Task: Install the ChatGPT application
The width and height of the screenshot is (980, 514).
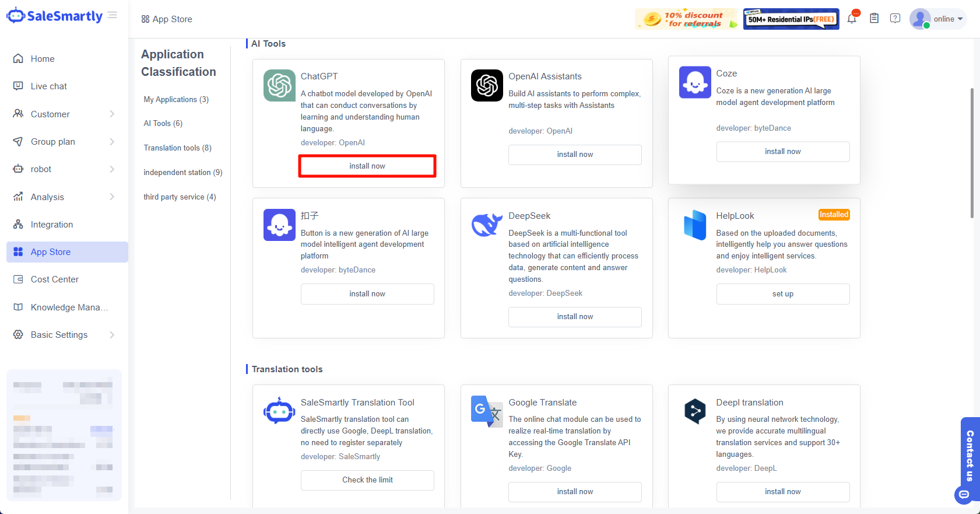Action: [x=367, y=166]
